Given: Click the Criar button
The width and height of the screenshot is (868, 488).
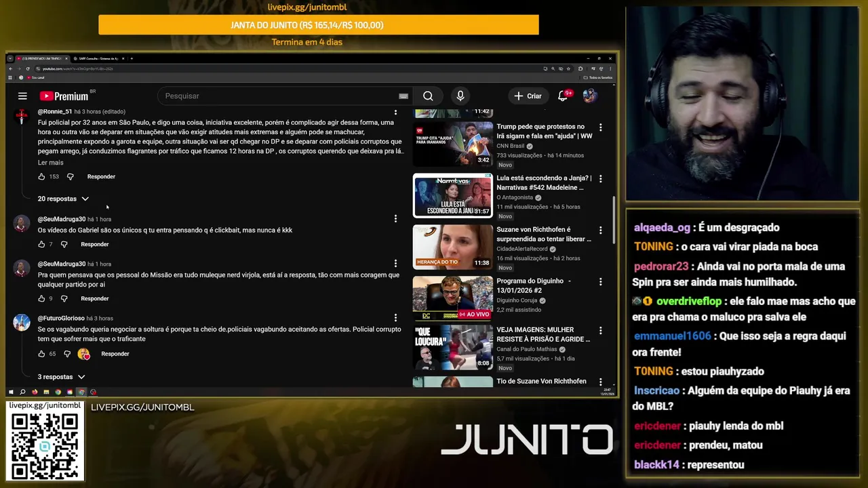Looking at the screenshot, I should click(x=528, y=96).
